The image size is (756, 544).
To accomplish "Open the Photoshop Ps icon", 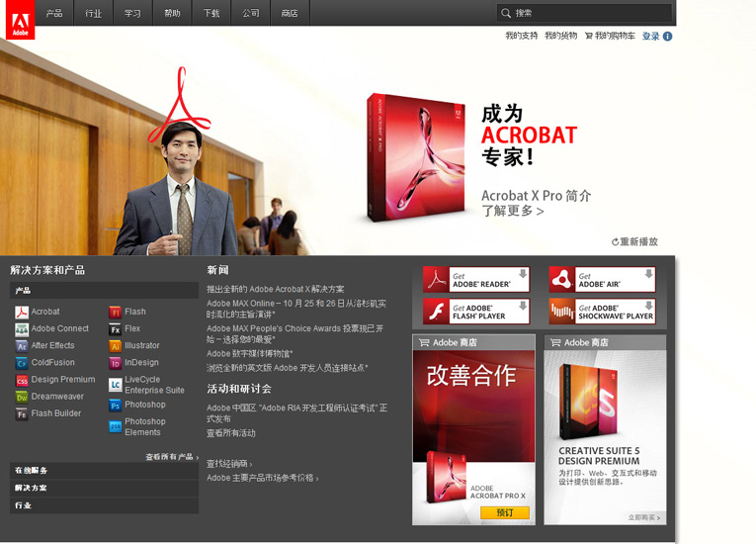I will (116, 406).
